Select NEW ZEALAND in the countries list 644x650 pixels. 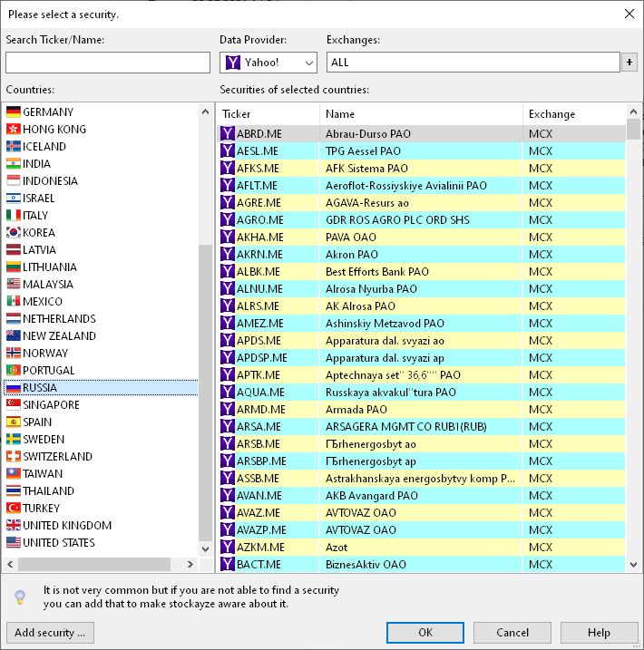pos(102,335)
